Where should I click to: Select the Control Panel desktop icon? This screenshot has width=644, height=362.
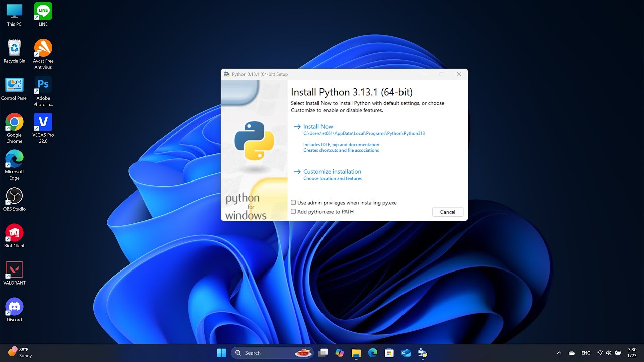pyautogui.click(x=14, y=89)
